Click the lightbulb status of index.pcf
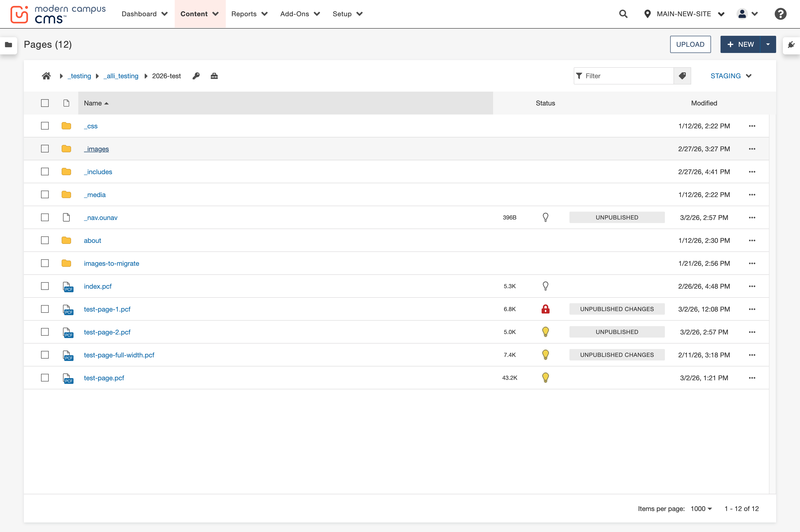800x532 pixels. coord(545,286)
